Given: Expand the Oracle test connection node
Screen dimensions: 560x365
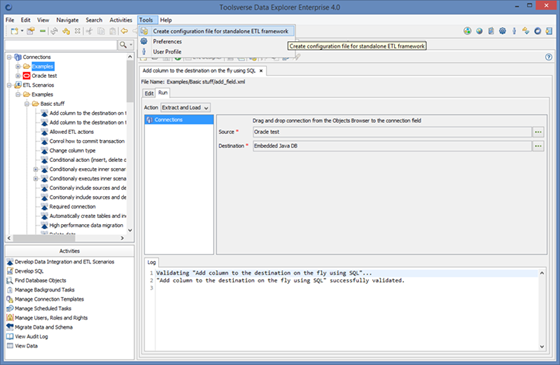Looking at the screenshot, I should click(x=18, y=76).
